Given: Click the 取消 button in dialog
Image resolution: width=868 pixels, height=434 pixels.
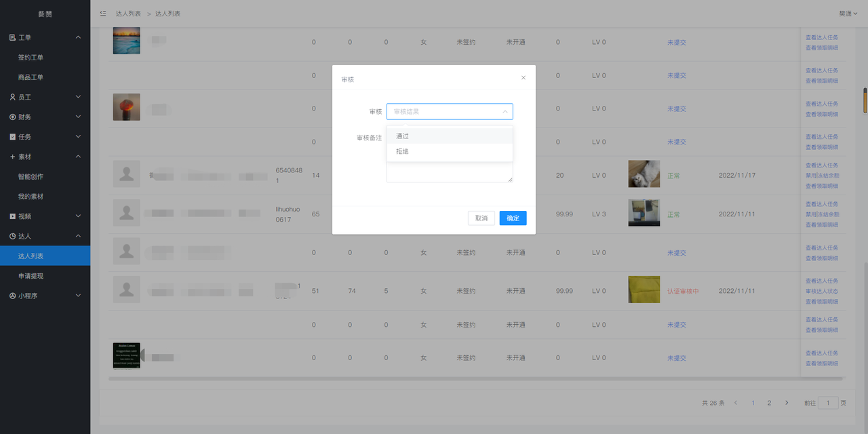Looking at the screenshot, I should pos(481,218).
